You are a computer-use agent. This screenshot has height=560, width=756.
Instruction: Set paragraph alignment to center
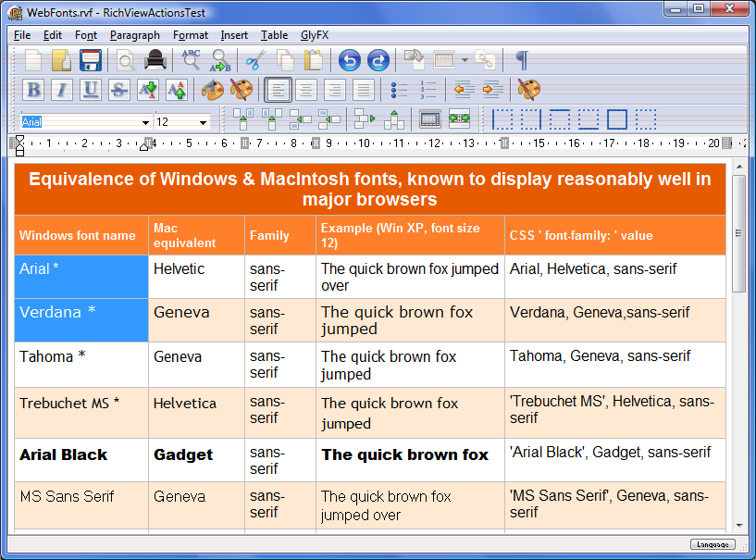306,90
